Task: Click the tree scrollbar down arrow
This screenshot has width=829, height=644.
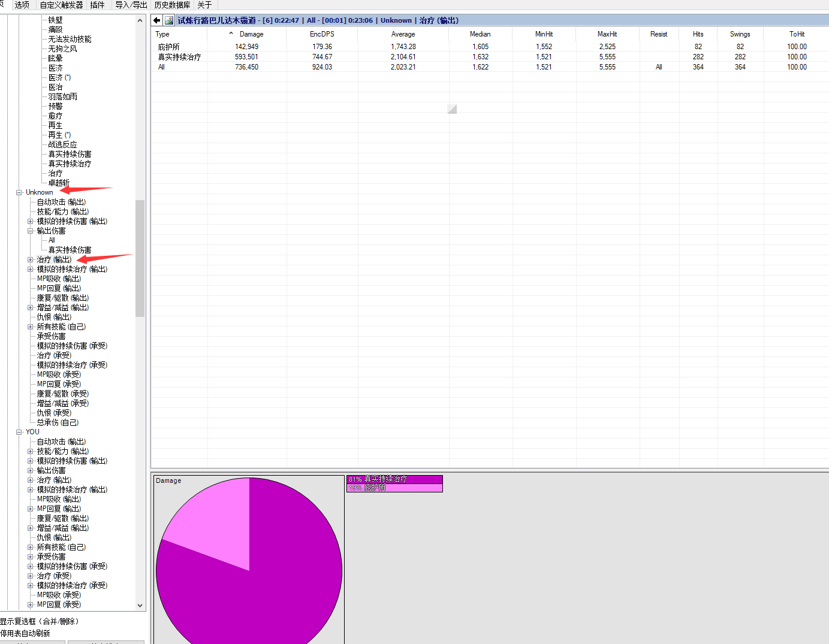Action: 140,606
